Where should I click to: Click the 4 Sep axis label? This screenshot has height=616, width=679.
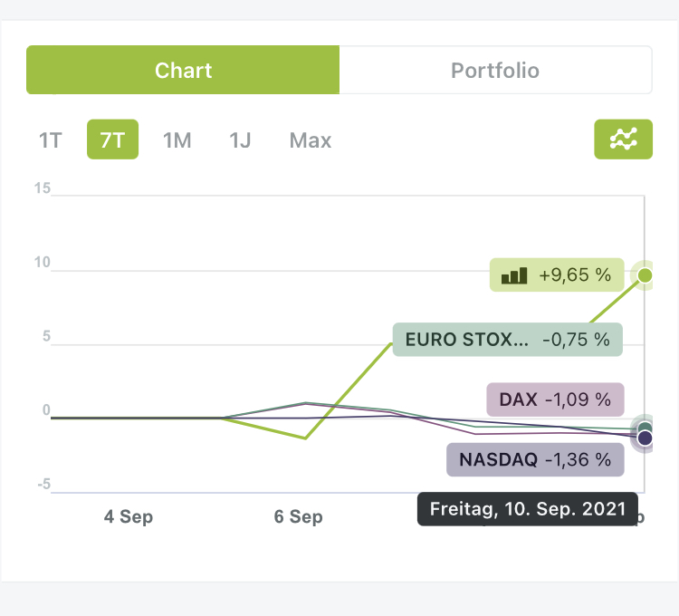click(x=129, y=517)
